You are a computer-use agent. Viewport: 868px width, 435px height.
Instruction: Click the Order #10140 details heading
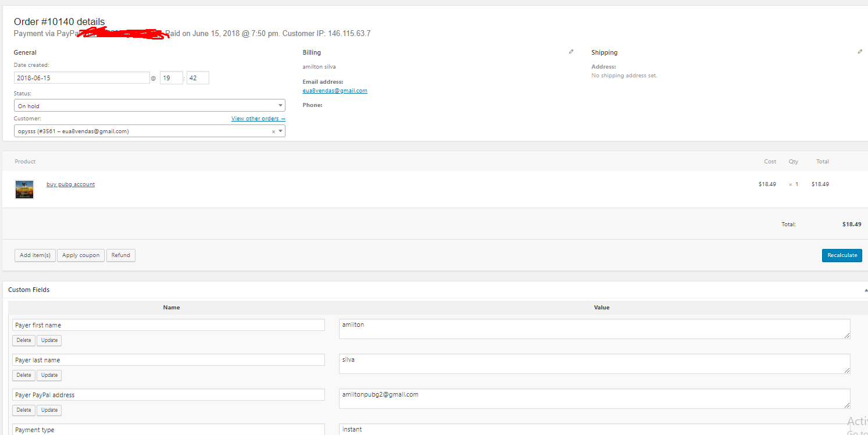(59, 22)
